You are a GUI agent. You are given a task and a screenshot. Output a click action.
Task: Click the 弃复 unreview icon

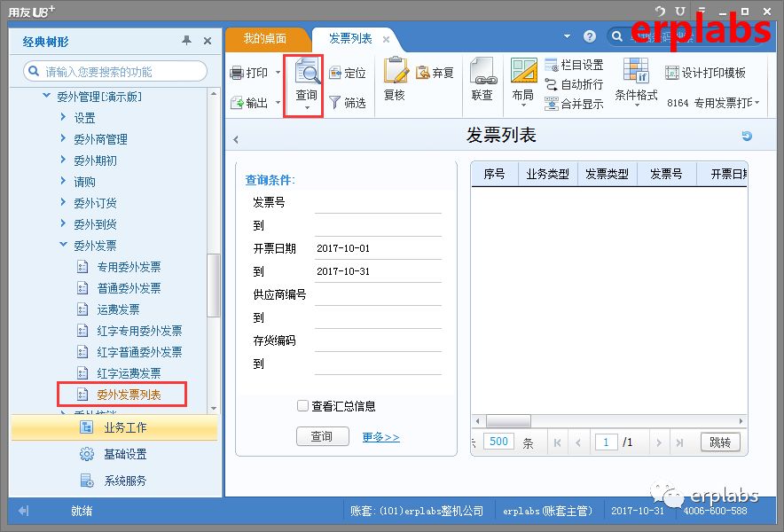tap(422, 73)
